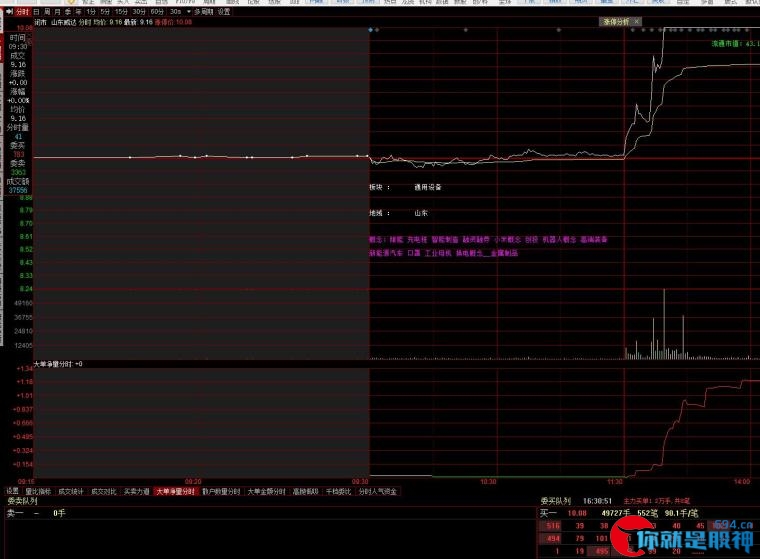Switch to the 日 daily chart period
Image resolution: width=760 pixels, height=559 pixels.
coord(36,12)
